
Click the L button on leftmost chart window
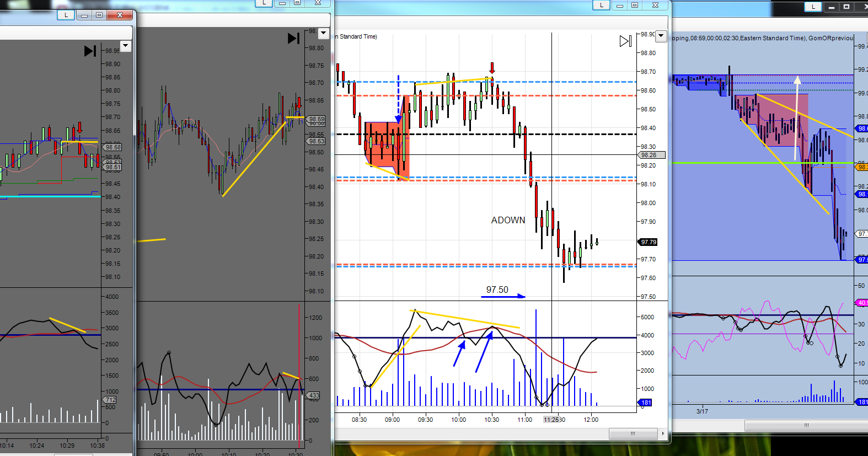(x=66, y=15)
